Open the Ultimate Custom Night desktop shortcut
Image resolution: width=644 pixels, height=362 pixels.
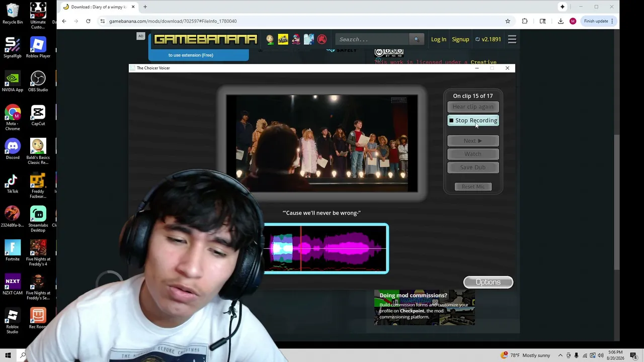(x=38, y=16)
